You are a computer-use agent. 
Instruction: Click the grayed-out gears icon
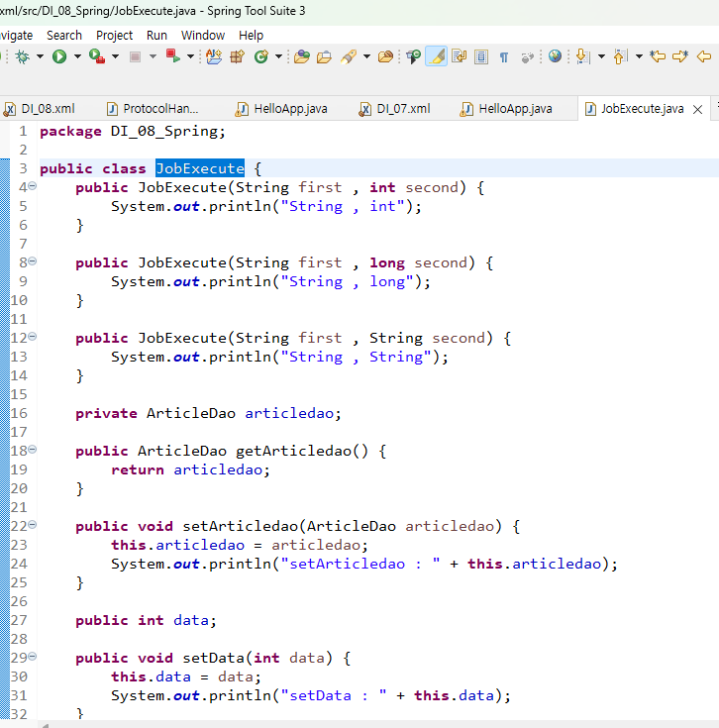[x=527, y=57]
